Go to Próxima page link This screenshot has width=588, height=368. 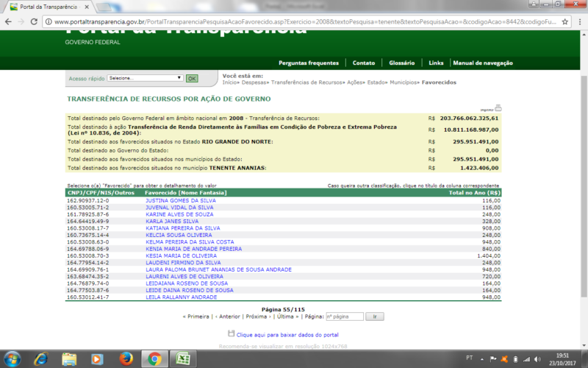(257, 316)
